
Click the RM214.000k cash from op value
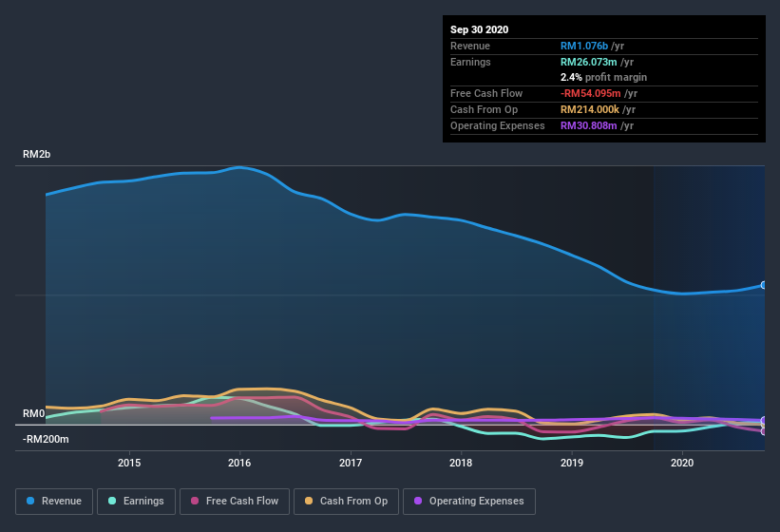(589, 109)
